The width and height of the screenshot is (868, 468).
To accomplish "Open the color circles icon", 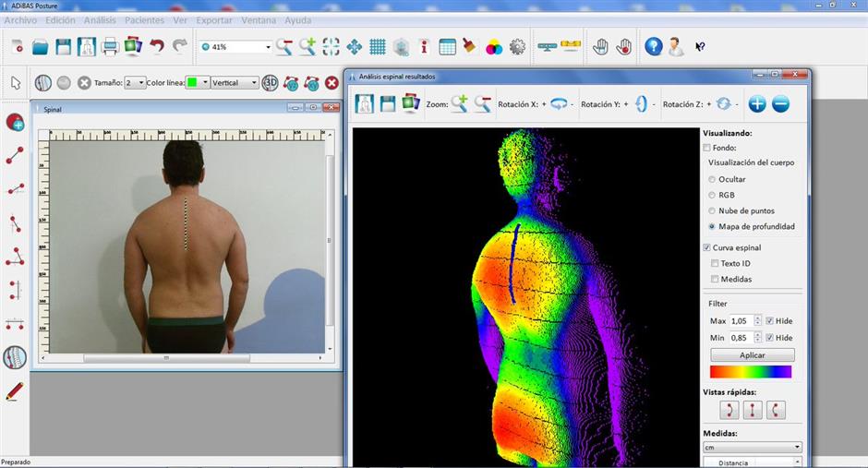I will 494,48.
